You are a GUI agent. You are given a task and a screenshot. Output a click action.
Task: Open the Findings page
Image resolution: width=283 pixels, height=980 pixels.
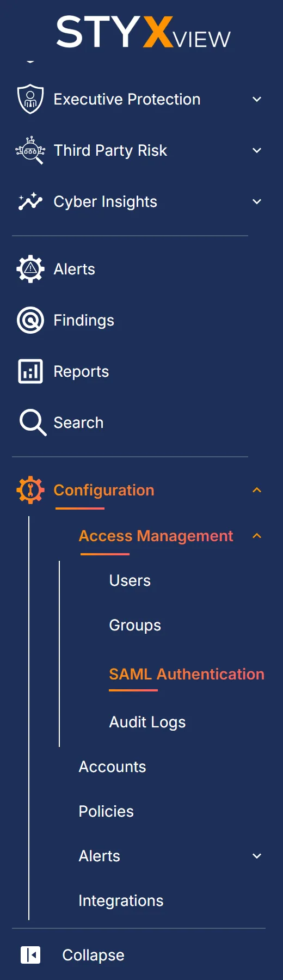point(84,320)
